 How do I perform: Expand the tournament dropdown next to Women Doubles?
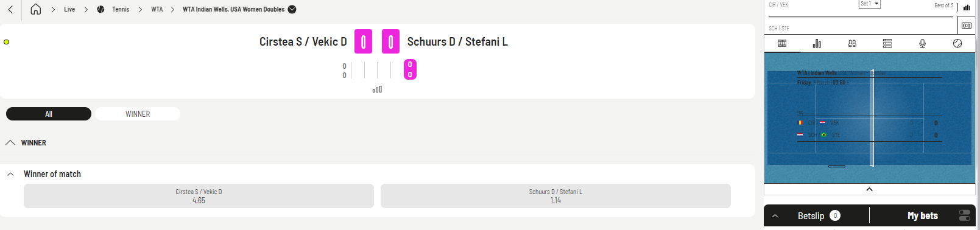click(x=292, y=9)
